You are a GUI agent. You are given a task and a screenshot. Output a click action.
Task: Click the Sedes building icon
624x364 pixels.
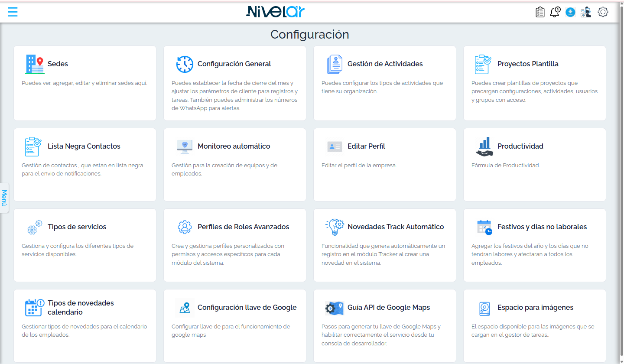(x=35, y=64)
